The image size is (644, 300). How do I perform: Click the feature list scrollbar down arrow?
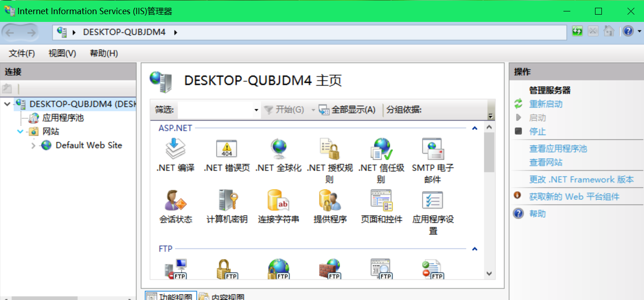click(489, 273)
